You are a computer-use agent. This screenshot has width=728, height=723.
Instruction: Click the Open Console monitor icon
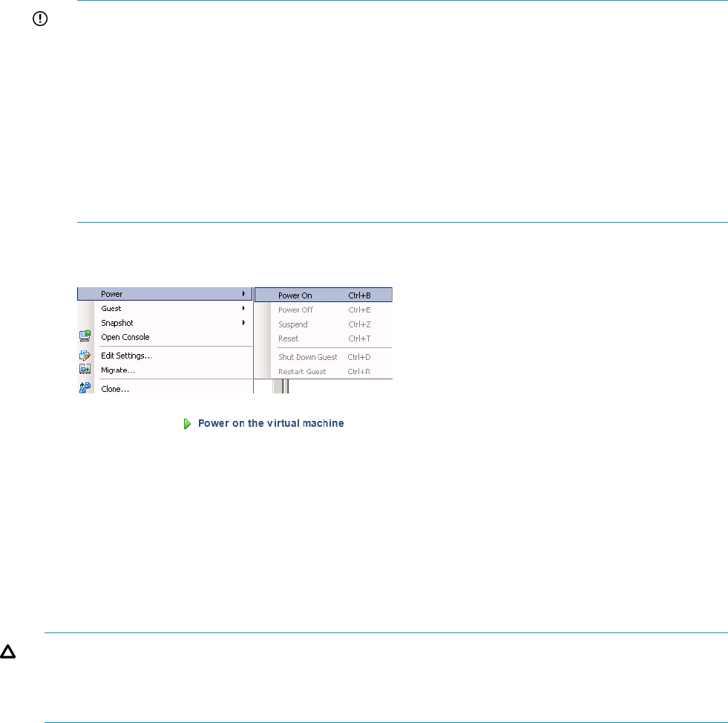point(85,336)
